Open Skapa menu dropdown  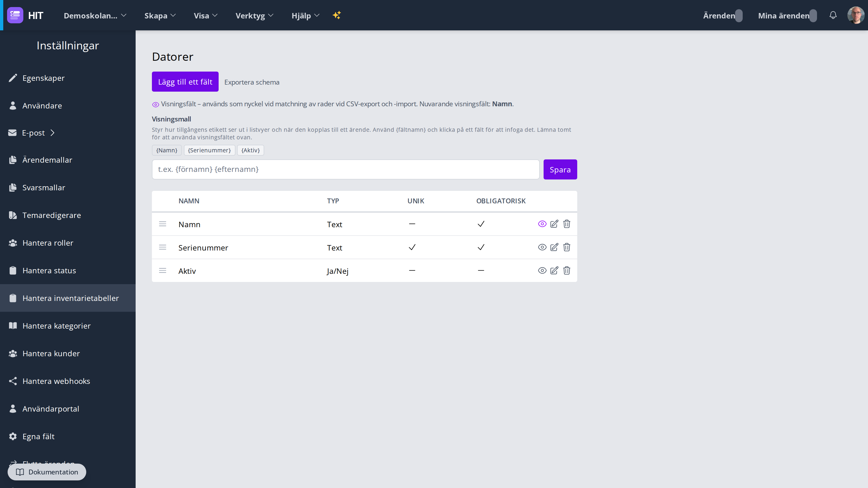[x=160, y=15]
